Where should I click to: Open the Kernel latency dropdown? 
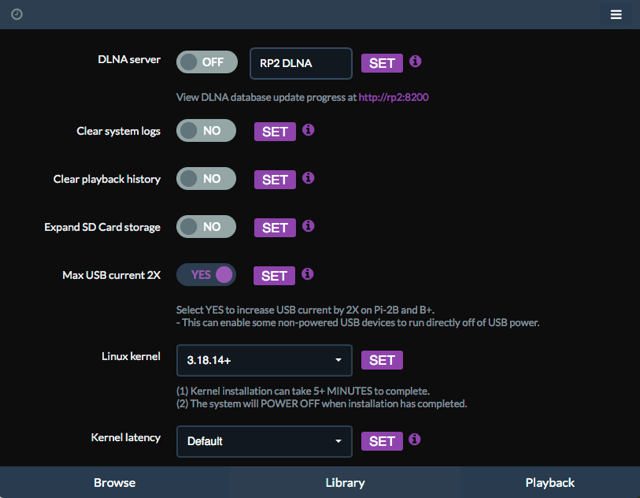coord(264,441)
